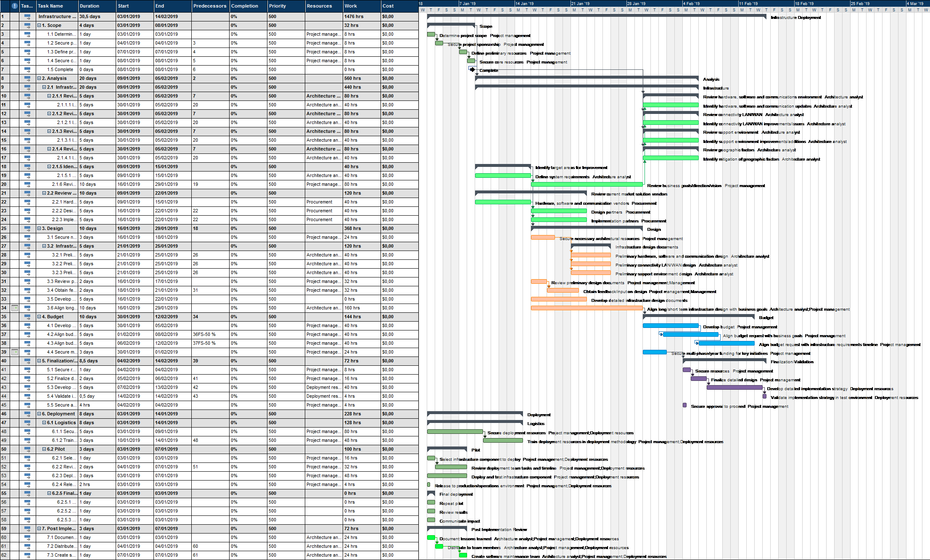
Task: Select the Complete milestone diamond in the chart
Action: (x=473, y=70)
